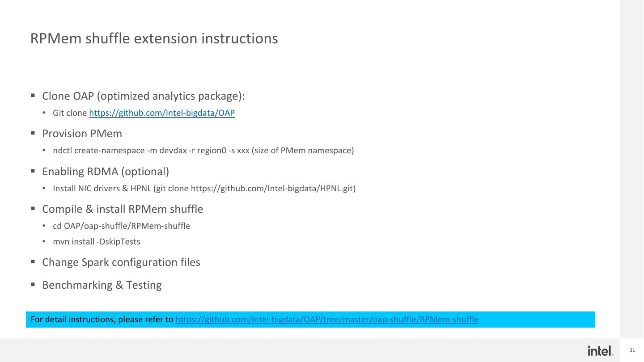
Task: Click the square bullet beside 'Benchmarking & Testing'
Action: (x=33, y=285)
